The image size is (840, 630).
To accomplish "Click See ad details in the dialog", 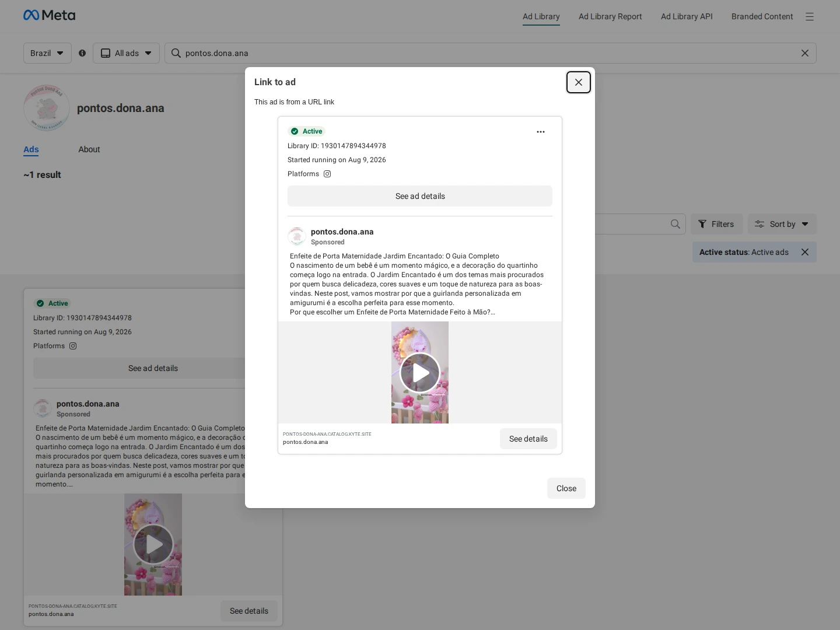I will pos(420,196).
